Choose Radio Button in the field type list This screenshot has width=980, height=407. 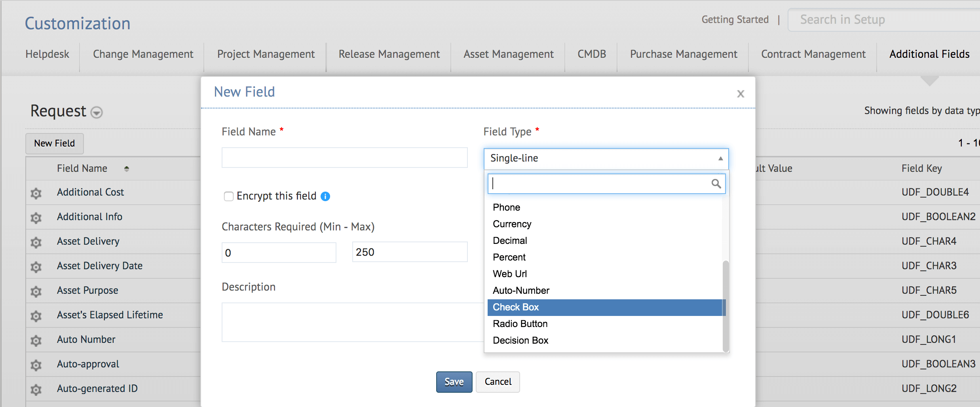(x=520, y=324)
